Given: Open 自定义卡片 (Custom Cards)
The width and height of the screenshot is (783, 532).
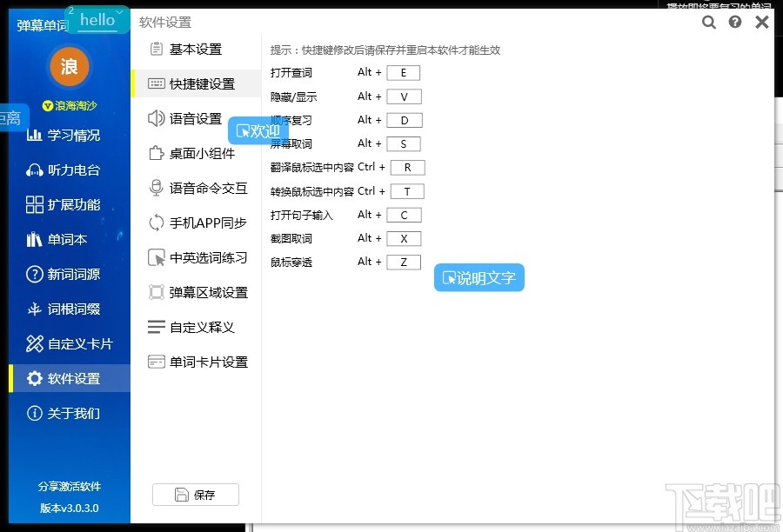Looking at the screenshot, I should click(69, 343).
